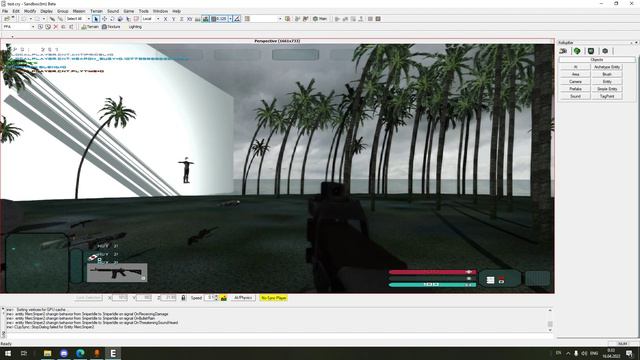
Task: Open the Display menu
Action: [x=47, y=11]
